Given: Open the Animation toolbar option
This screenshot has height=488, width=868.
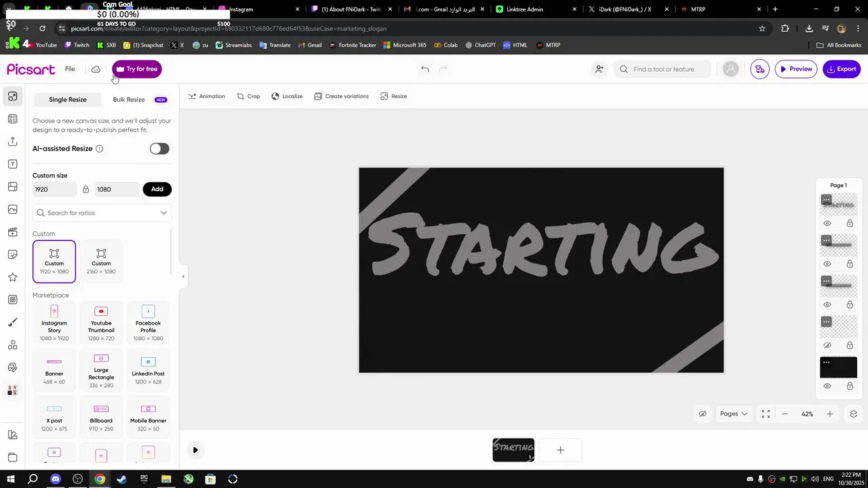Looking at the screenshot, I should 207,96.
